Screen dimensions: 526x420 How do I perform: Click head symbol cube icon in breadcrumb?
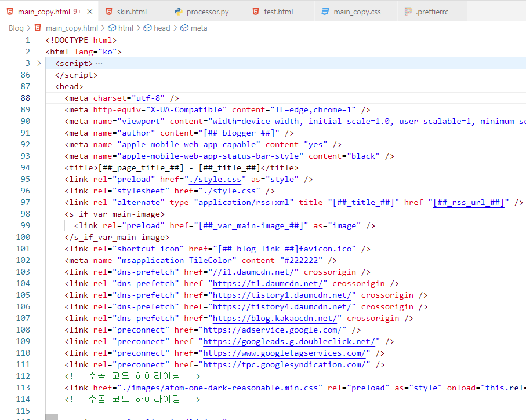pos(147,28)
